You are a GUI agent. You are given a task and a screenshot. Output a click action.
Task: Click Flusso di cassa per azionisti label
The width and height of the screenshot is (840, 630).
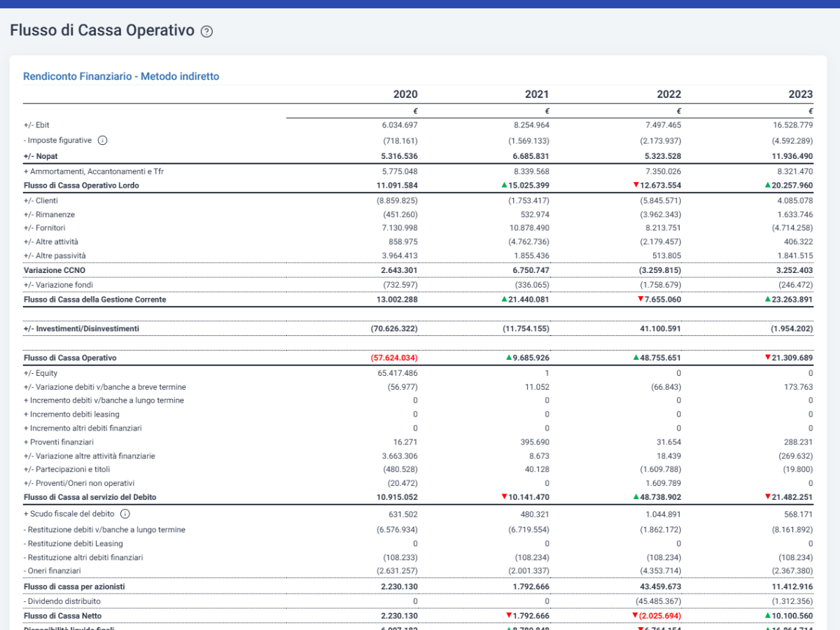pyautogui.click(x=74, y=587)
